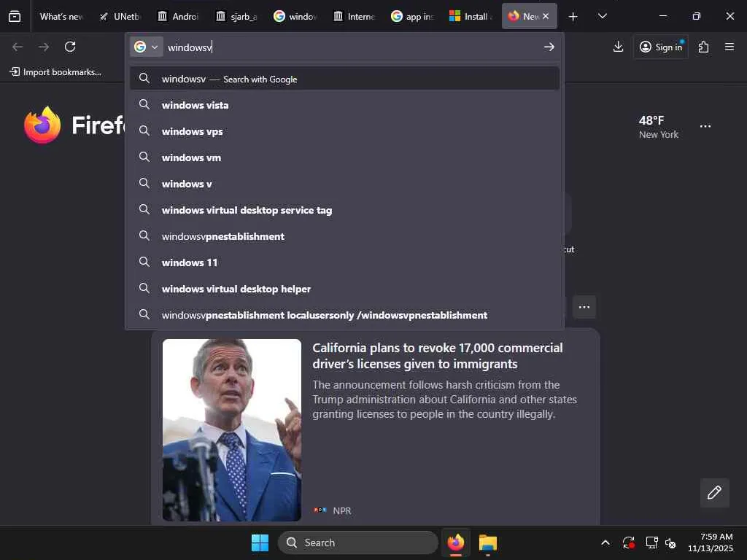The height and width of the screenshot is (560, 747).
Task: Open a new tab with plus button
Action: (573, 17)
